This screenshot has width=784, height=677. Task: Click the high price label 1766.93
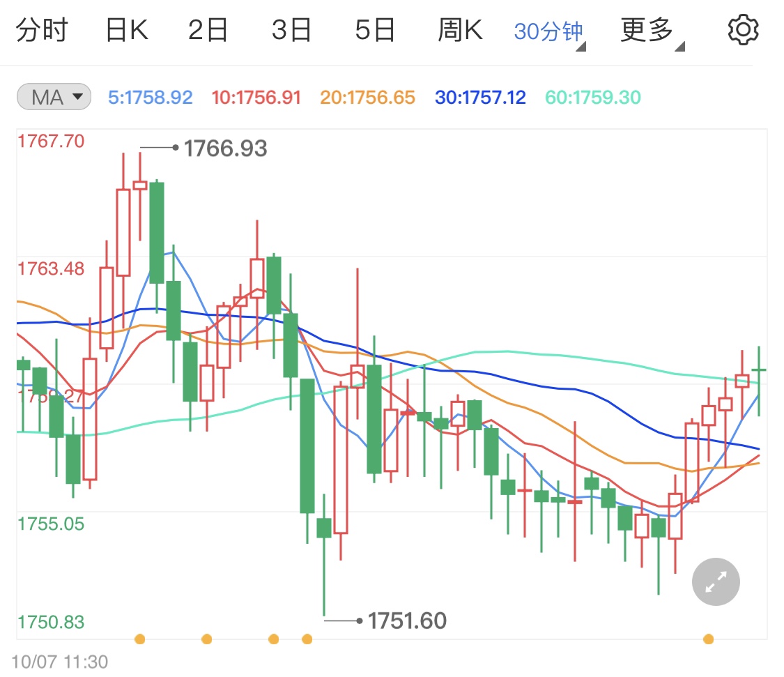pos(226,148)
